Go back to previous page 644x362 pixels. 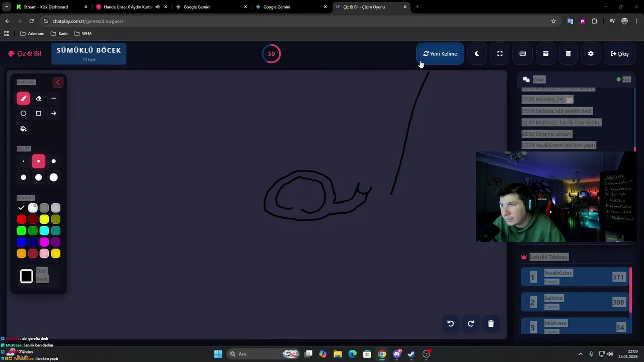pos(7,21)
